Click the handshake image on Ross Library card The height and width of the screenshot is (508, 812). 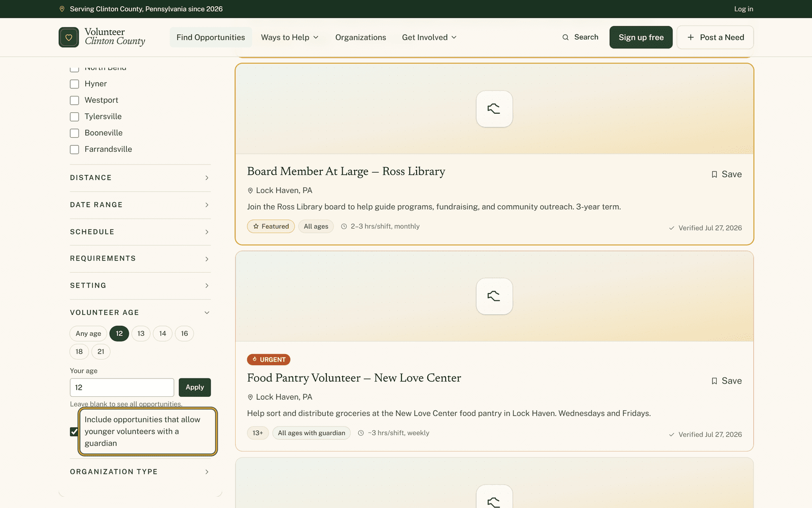point(494,109)
